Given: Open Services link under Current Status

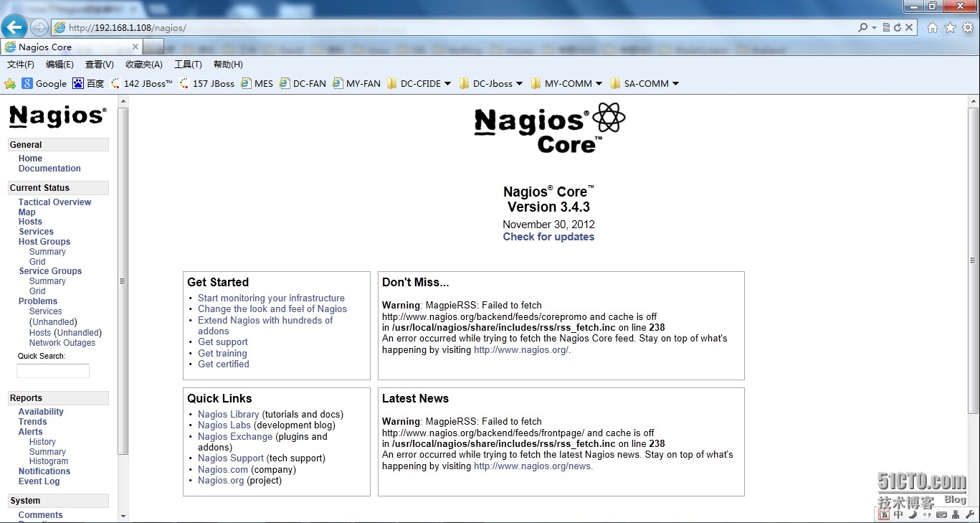Looking at the screenshot, I should click(x=36, y=232).
